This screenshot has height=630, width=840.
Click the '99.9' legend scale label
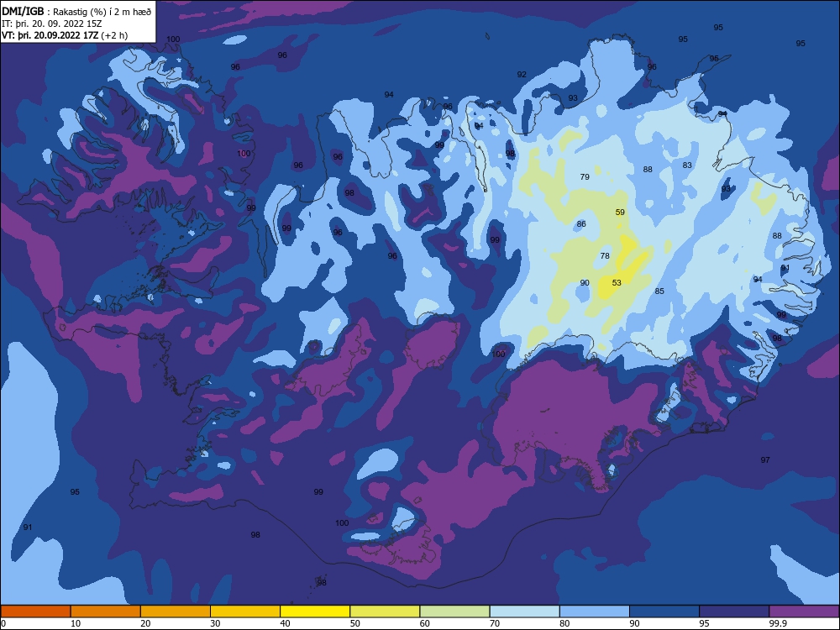[x=778, y=623]
